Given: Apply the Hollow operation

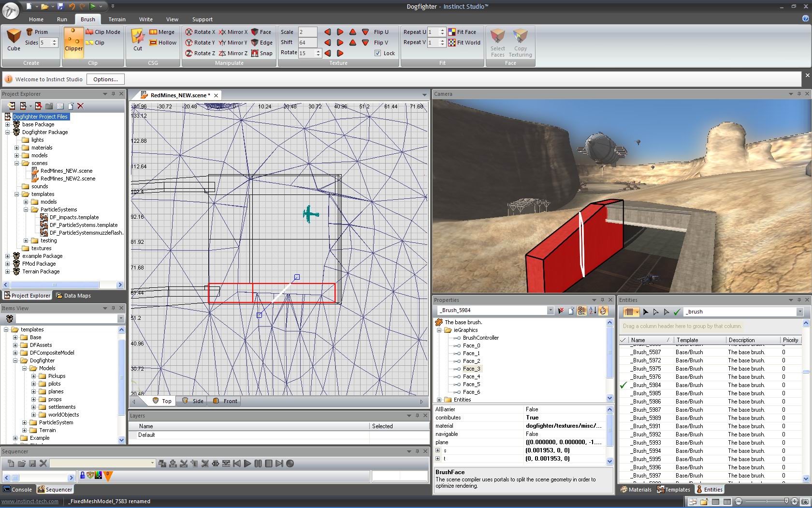Looking at the screenshot, I should coord(163,43).
